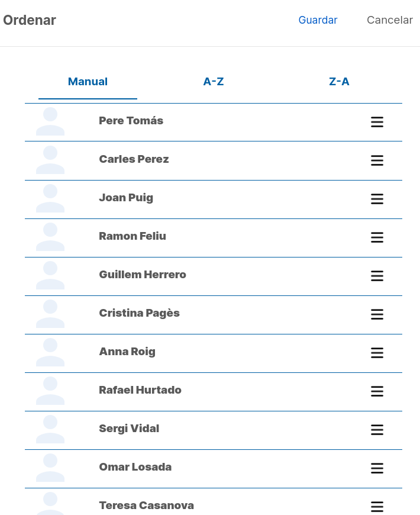Save the order with Guardar
Image resolution: width=420 pixels, height=515 pixels.
coord(318,20)
